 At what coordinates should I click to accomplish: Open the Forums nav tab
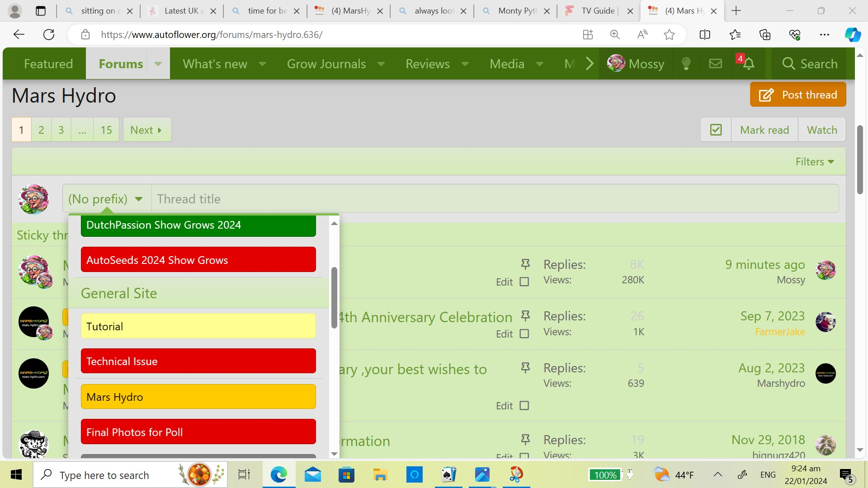pyautogui.click(x=121, y=64)
